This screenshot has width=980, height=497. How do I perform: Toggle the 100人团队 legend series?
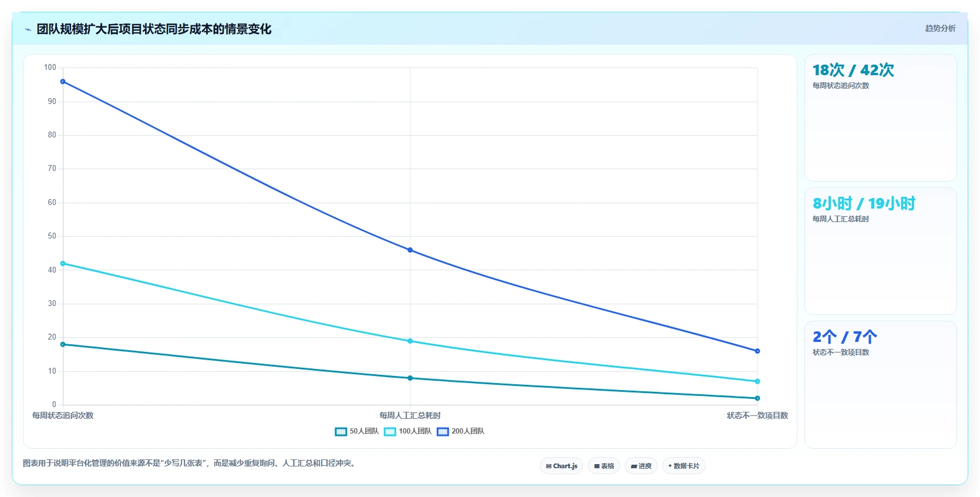pyautogui.click(x=408, y=431)
